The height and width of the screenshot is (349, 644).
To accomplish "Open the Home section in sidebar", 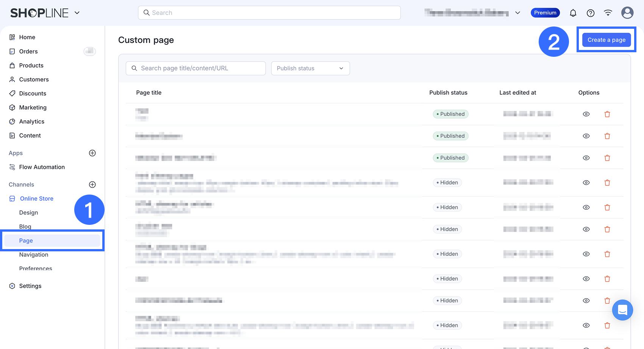I will (x=27, y=37).
